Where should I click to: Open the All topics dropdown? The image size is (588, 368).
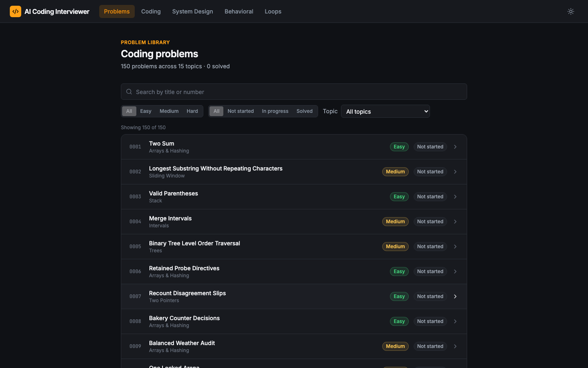click(385, 111)
